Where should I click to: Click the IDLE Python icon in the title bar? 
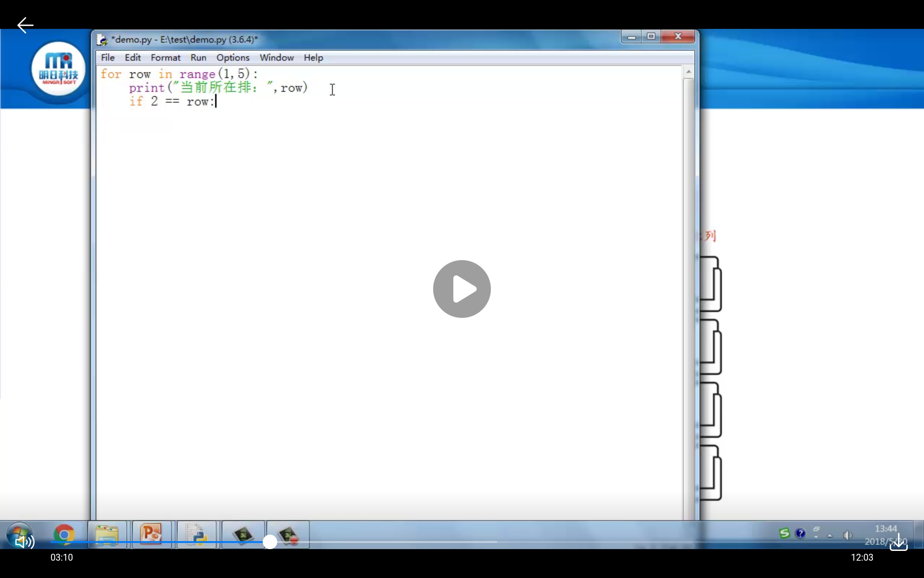tap(102, 39)
